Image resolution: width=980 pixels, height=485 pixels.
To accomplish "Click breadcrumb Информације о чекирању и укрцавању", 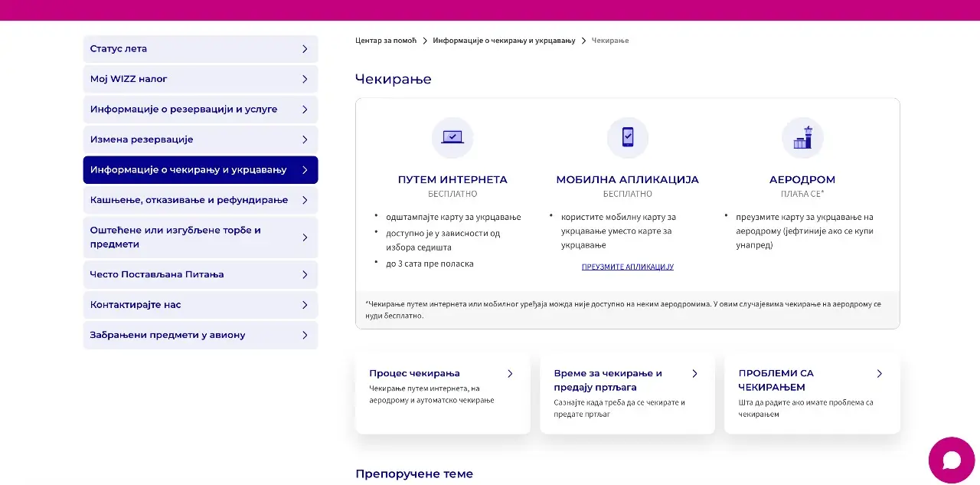I will click(x=504, y=41).
